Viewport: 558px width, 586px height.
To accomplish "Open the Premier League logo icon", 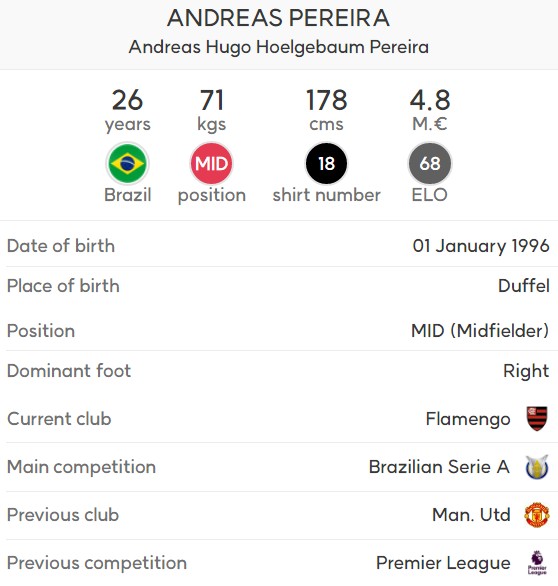I will pos(537,562).
